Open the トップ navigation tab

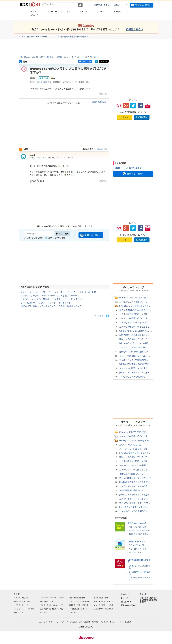33,12
